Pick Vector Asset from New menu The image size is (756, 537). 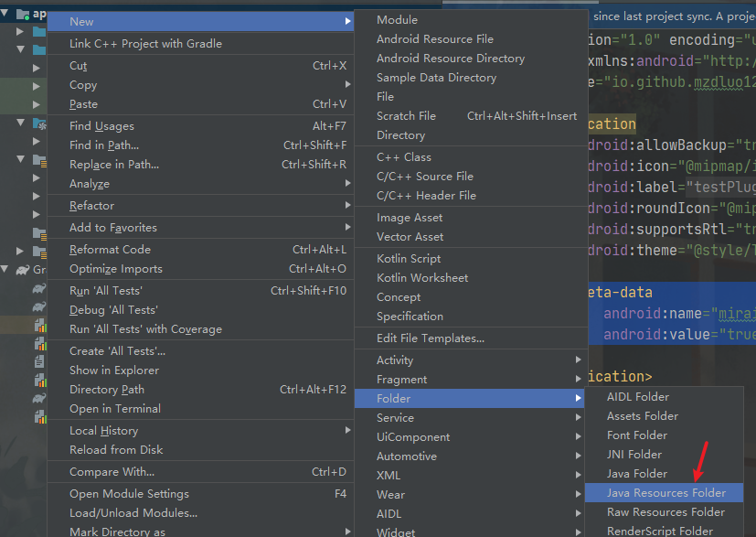(x=410, y=237)
